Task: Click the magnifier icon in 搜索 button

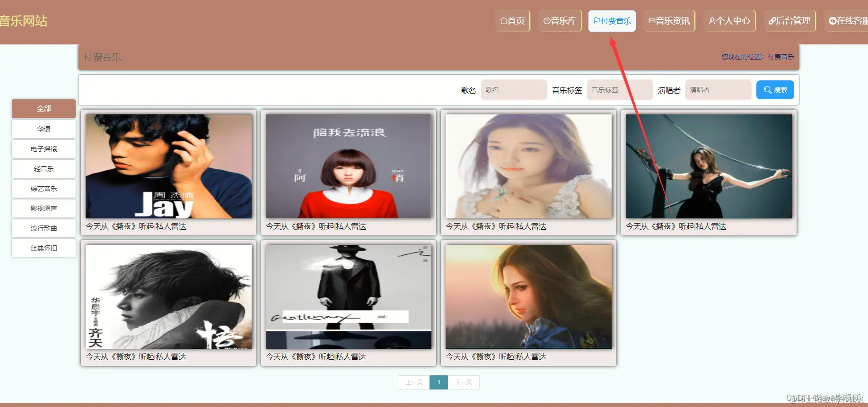Action: click(x=768, y=90)
